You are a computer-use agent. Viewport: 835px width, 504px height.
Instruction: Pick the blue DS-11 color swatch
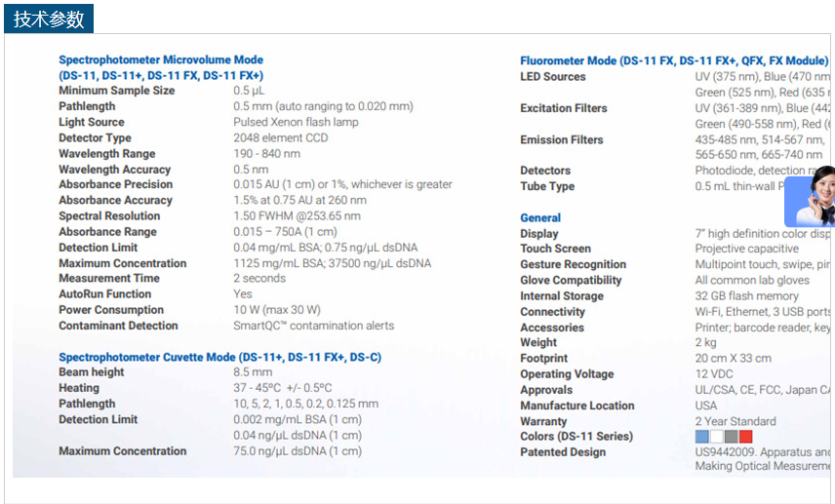(702, 437)
